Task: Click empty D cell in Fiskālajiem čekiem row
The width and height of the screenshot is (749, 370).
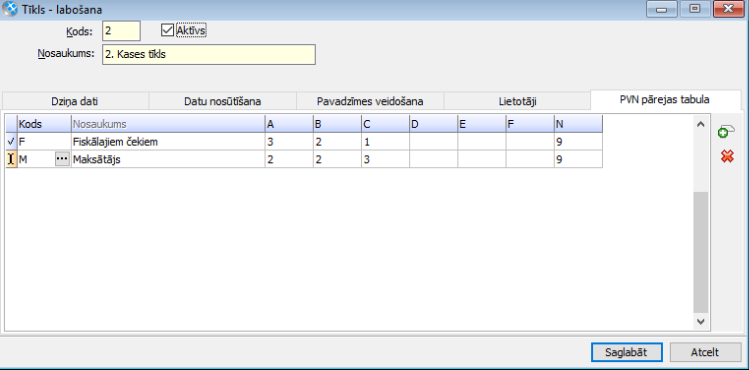Action: [x=433, y=142]
